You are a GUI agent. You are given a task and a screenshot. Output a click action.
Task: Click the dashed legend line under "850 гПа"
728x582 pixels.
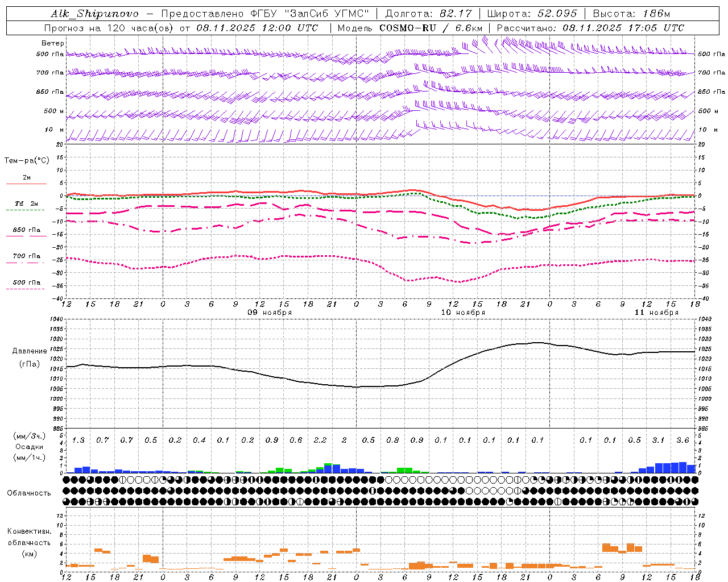(25, 236)
